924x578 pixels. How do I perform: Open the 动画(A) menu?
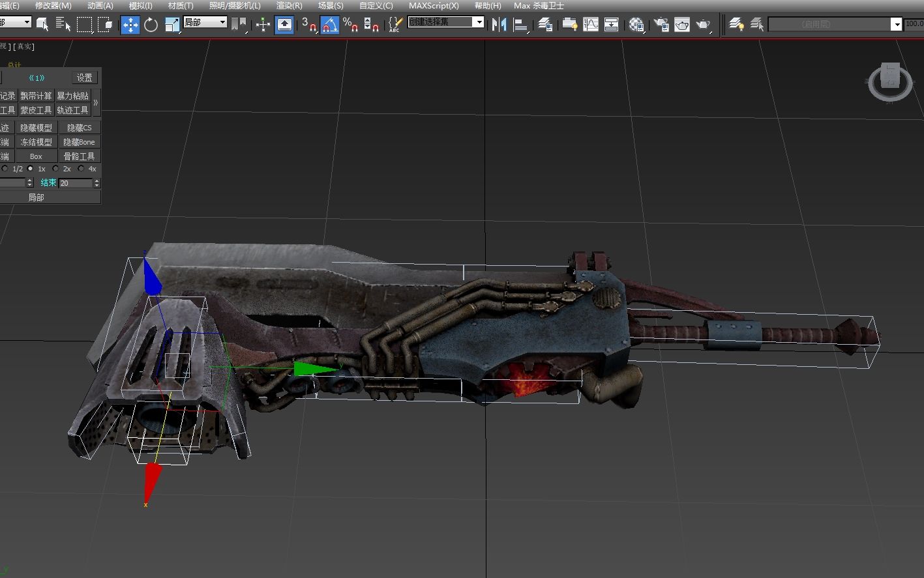tap(100, 5)
